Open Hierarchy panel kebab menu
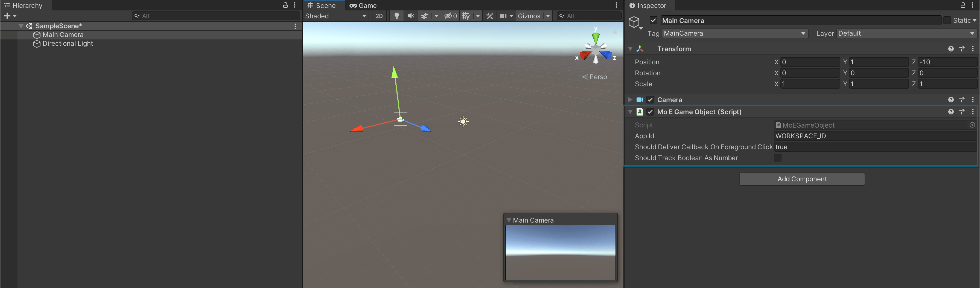The height and width of the screenshot is (288, 980). [x=295, y=5]
